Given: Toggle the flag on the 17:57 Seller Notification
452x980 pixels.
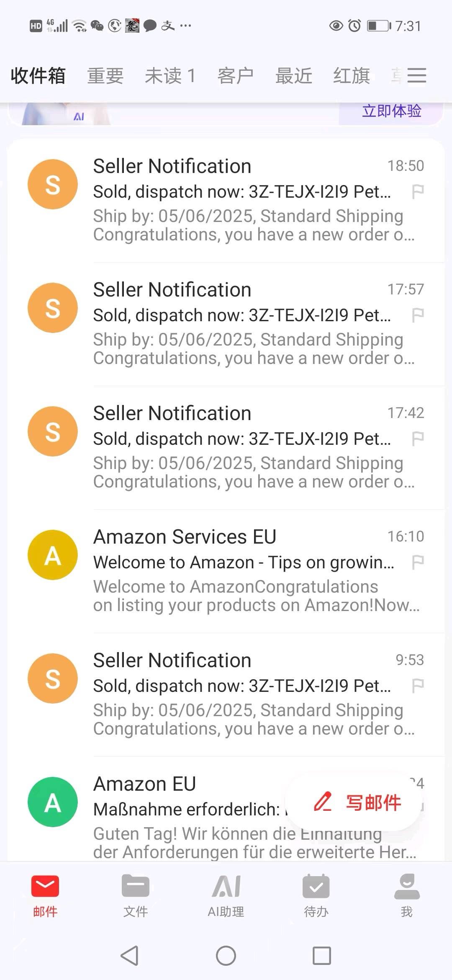Looking at the screenshot, I should pos(418,315).
